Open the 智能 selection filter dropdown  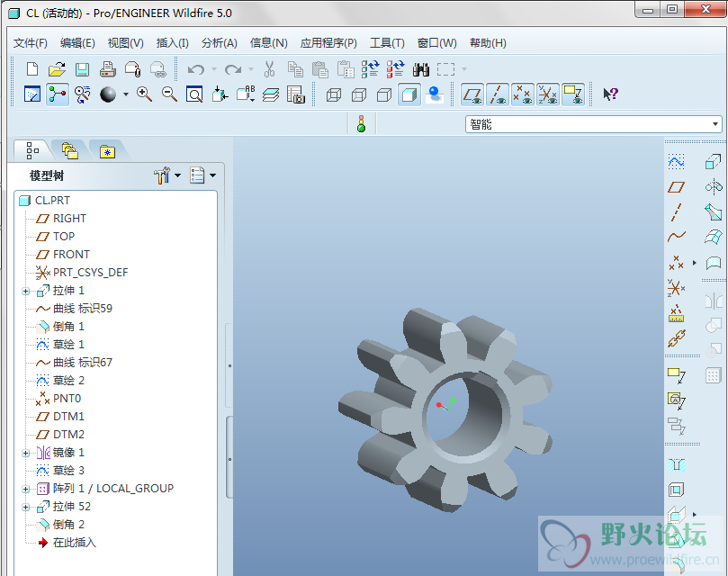(715, 125)
